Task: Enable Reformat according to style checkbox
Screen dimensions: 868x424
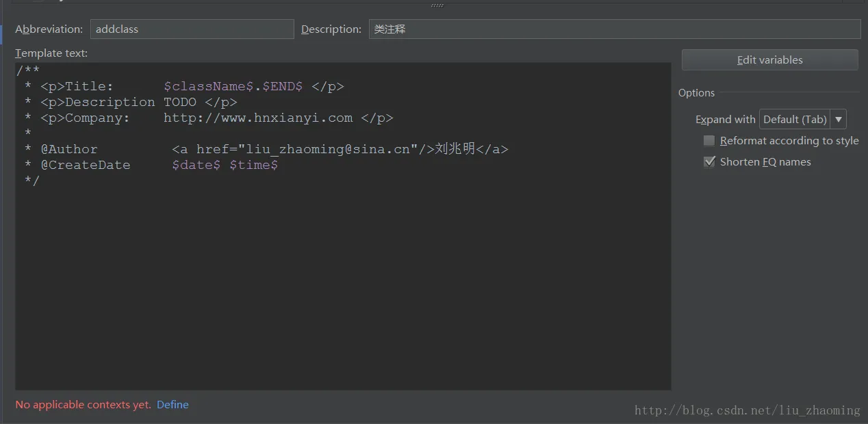Action: coord(709,140)
